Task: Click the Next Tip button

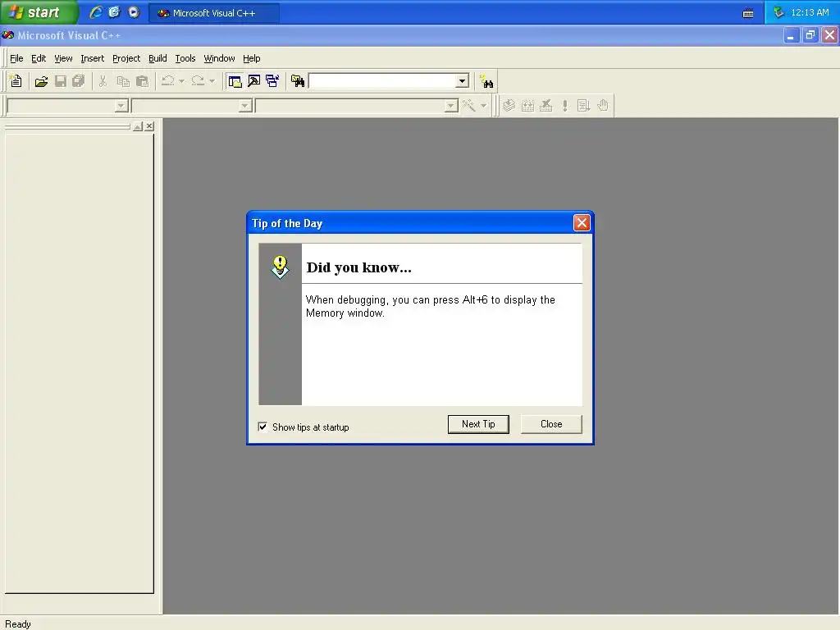Action: (478, 424)
